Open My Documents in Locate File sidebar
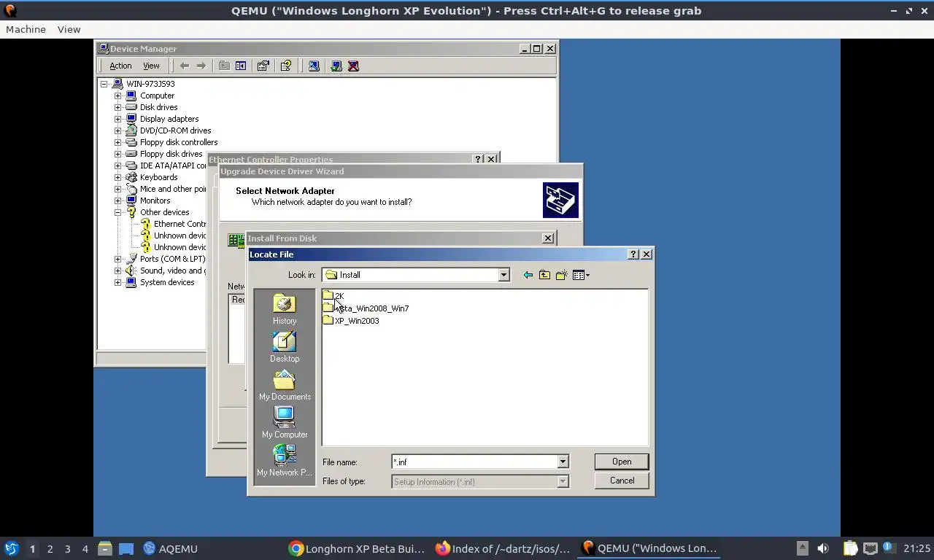Image resolution: width=934 pixels, height=560 pixels. pos(285,385)
